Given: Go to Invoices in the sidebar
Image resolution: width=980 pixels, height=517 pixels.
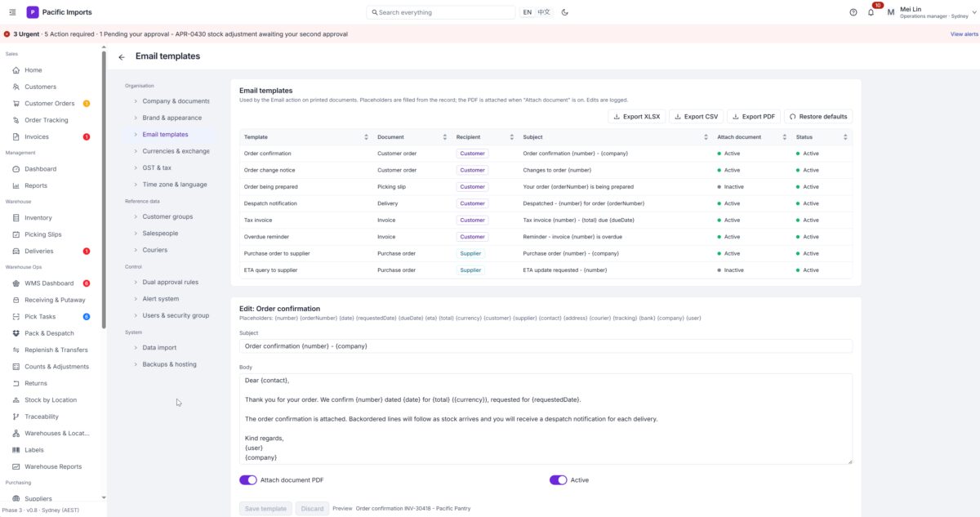Looking at the screenshot, I should (x=37, y=136).
